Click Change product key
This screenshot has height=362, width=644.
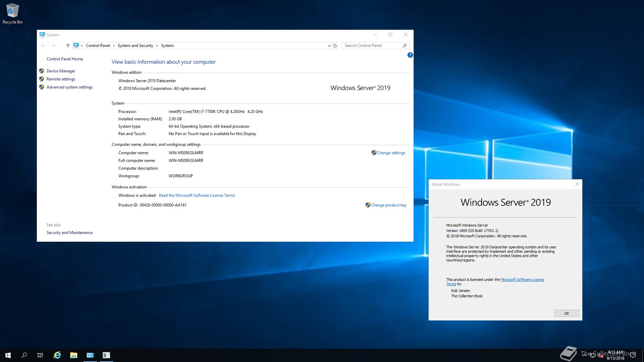point(388,205)
